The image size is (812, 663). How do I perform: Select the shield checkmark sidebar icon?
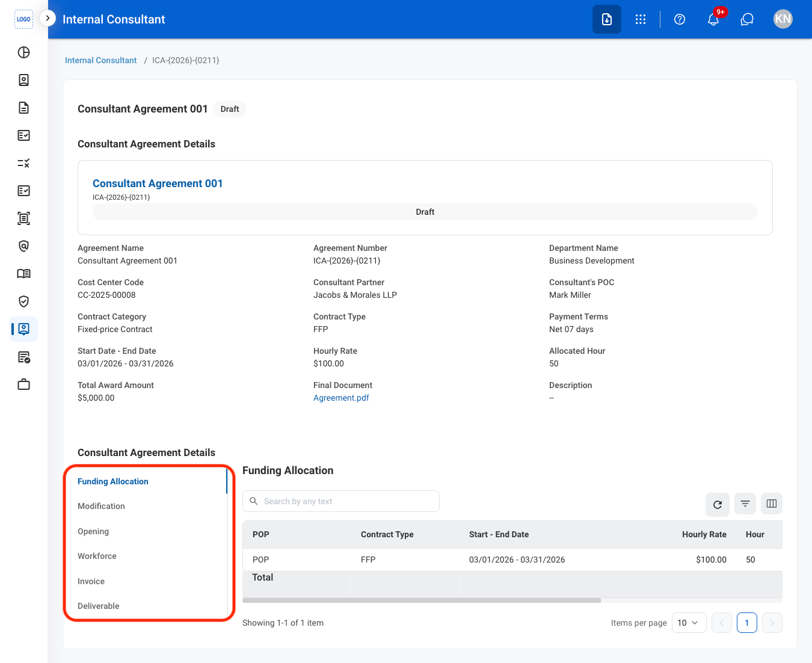point(23,301)
